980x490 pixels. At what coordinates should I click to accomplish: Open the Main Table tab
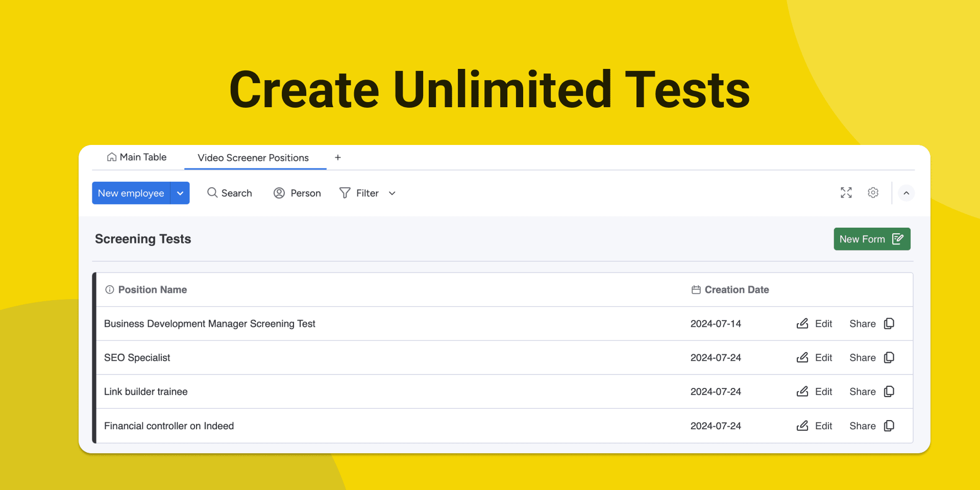click(x=137, y=157)
